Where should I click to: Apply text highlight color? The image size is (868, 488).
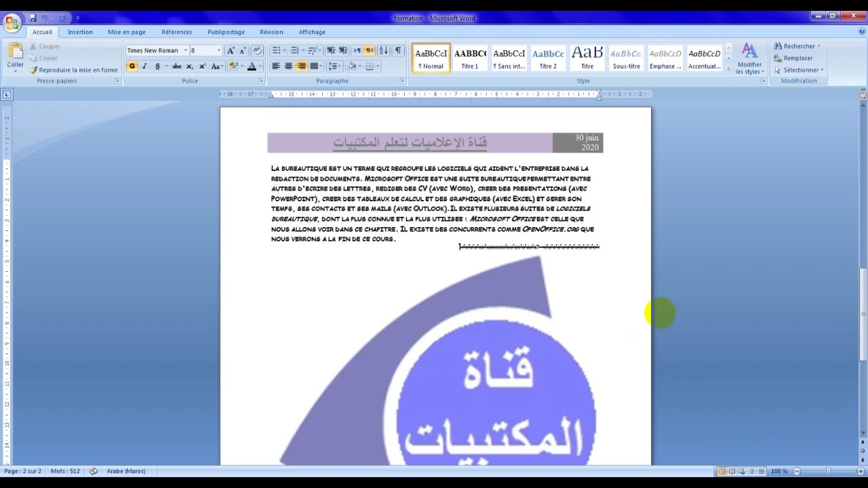point(233,66)
